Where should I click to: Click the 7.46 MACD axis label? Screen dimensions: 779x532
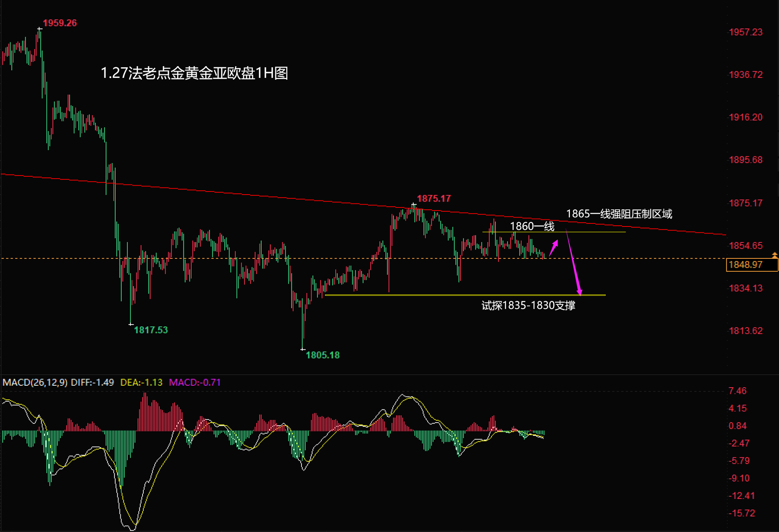point(737,391)
